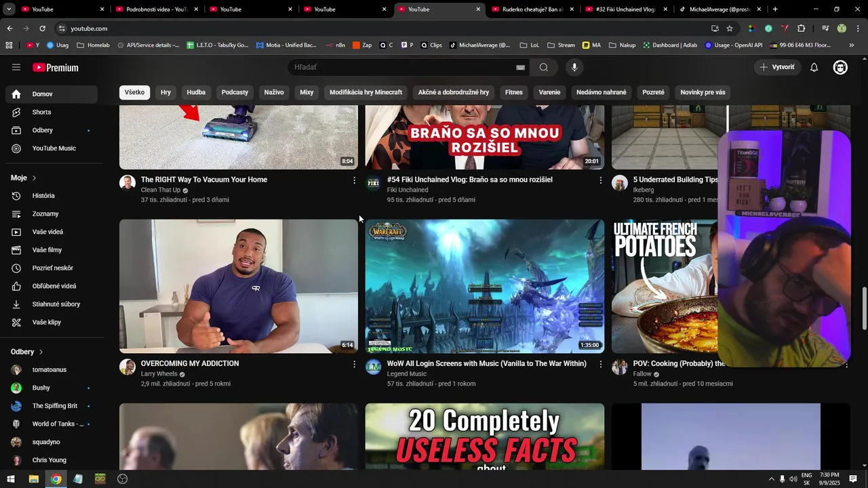Open Vaše filmy
Viewport: 868px width, 488px height.
[x=52, y=250]
